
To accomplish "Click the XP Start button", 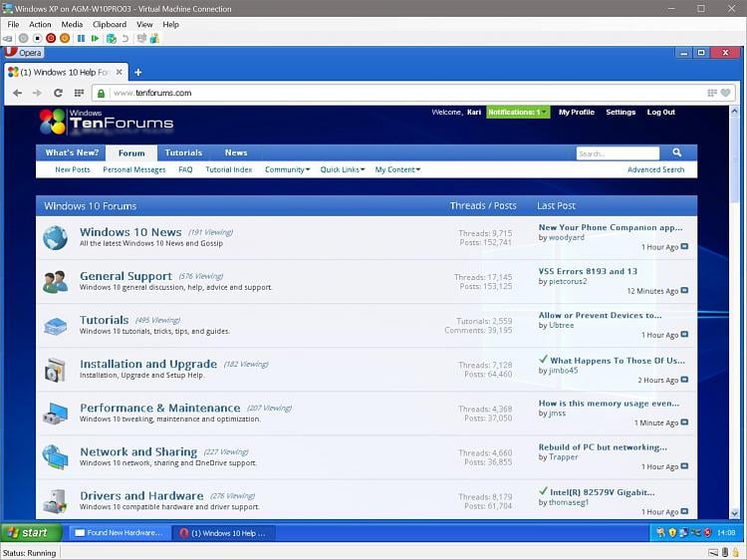I will (32, 533).
